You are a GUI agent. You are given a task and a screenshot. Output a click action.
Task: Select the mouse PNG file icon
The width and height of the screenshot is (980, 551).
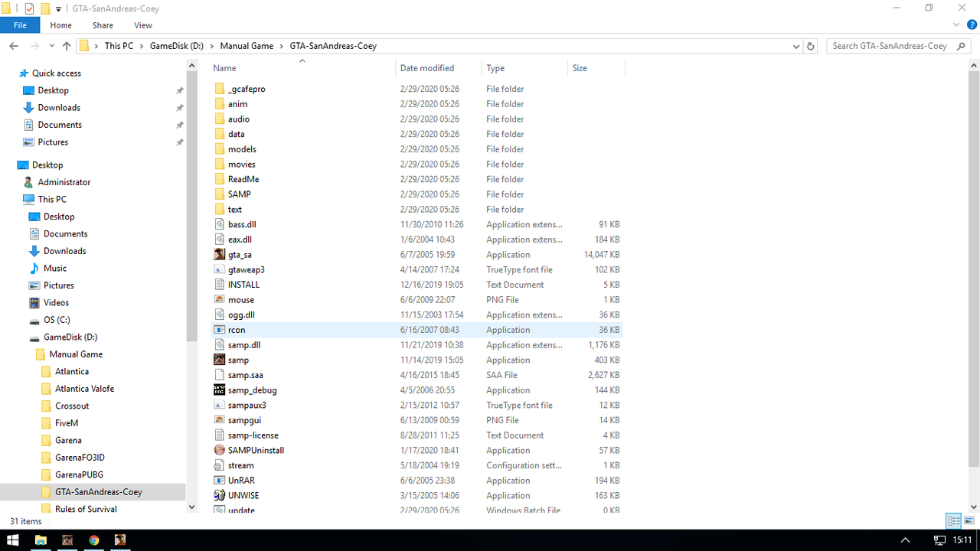point(220,300)
